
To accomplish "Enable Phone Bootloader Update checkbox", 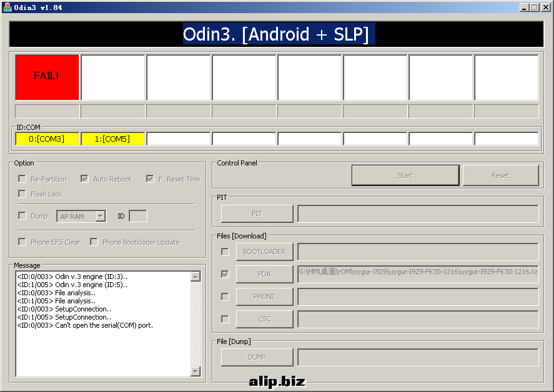I will [x=94, y=242].
